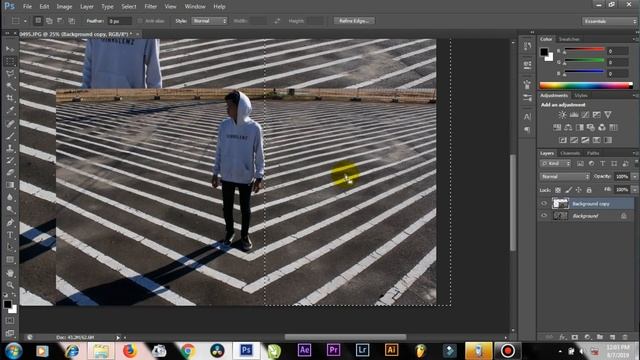This screenshot has width=640, height=360.
Task: Hide the Background layer
Action: click(x=544, y=216)
